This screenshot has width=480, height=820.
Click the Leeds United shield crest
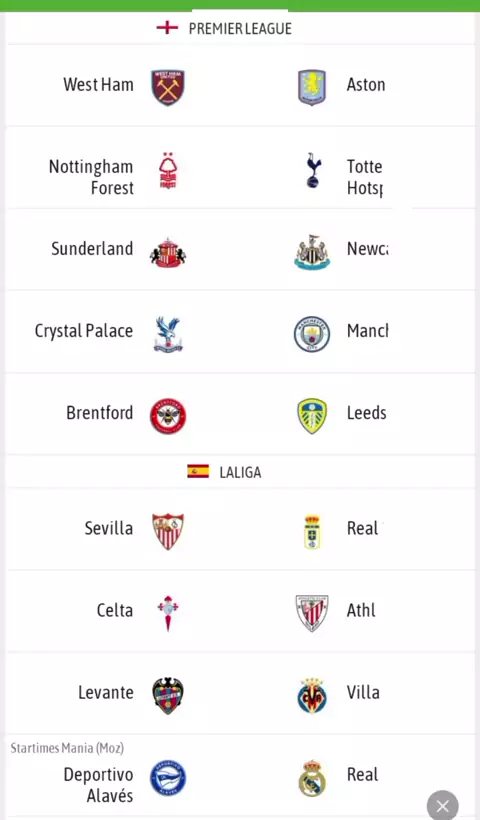coord(312,416)
